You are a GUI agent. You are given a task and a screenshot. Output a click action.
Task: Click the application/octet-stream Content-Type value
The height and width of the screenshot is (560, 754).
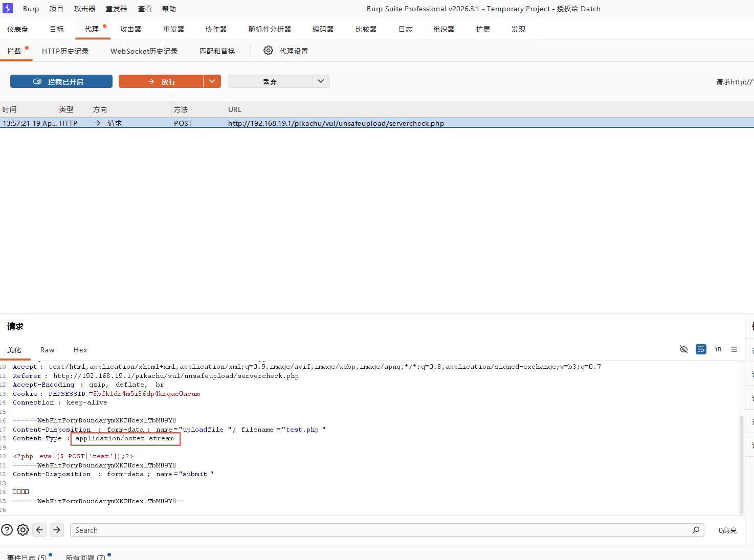coord(125,438)
